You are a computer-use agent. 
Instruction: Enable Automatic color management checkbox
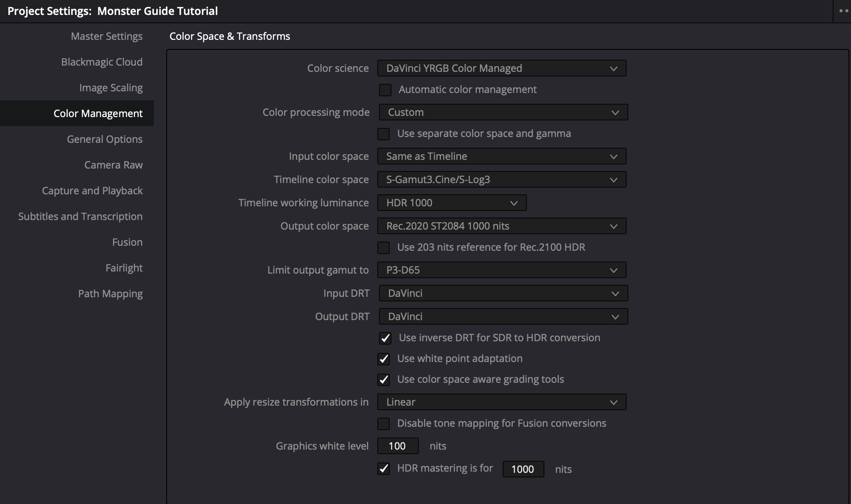[x=385, y=90]
